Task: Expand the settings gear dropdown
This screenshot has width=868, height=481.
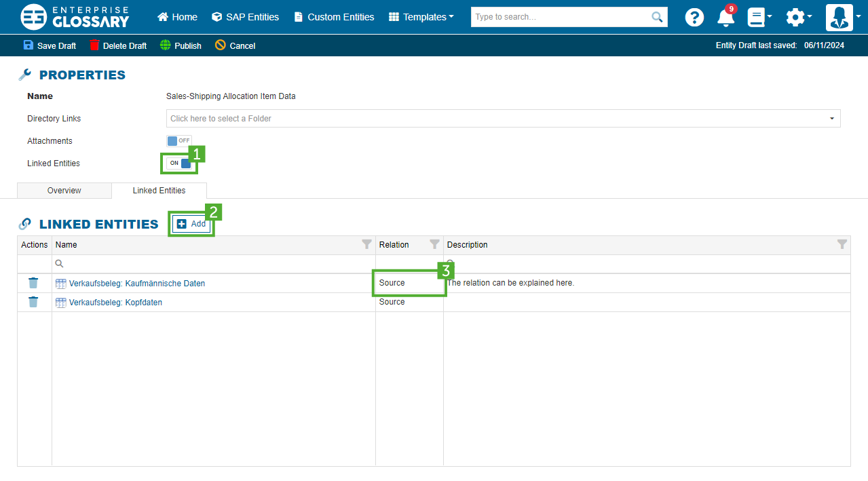Action: coord(798,18)
